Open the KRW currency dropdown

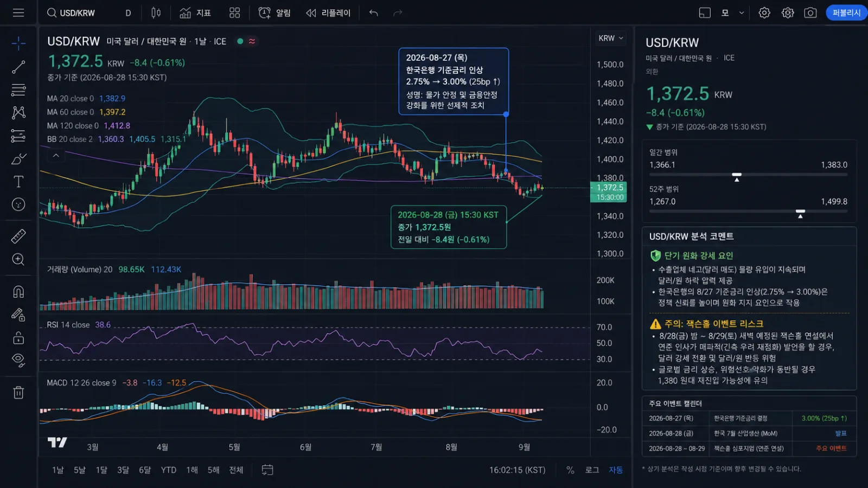(611, 38)
